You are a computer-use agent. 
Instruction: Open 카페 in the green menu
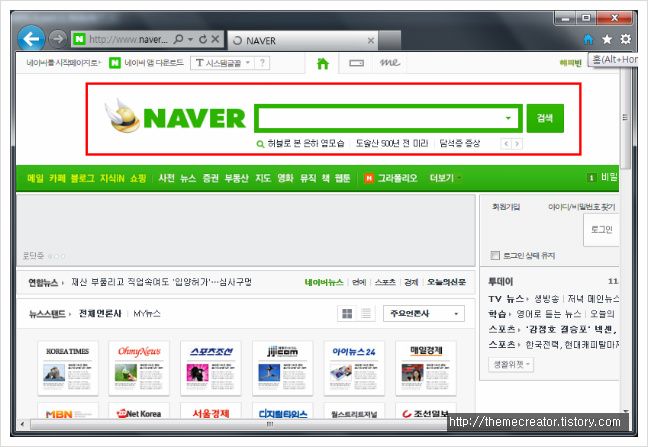pos(57,178)
